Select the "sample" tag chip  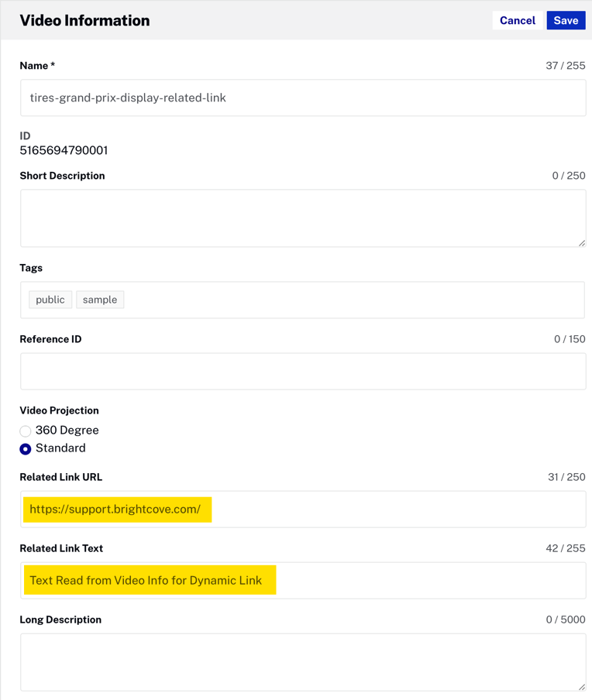(x=100, y=300)
